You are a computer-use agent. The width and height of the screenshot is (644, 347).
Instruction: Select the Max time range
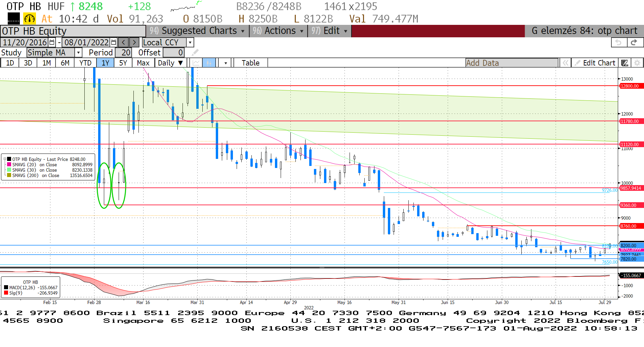(x=143, y=63)
